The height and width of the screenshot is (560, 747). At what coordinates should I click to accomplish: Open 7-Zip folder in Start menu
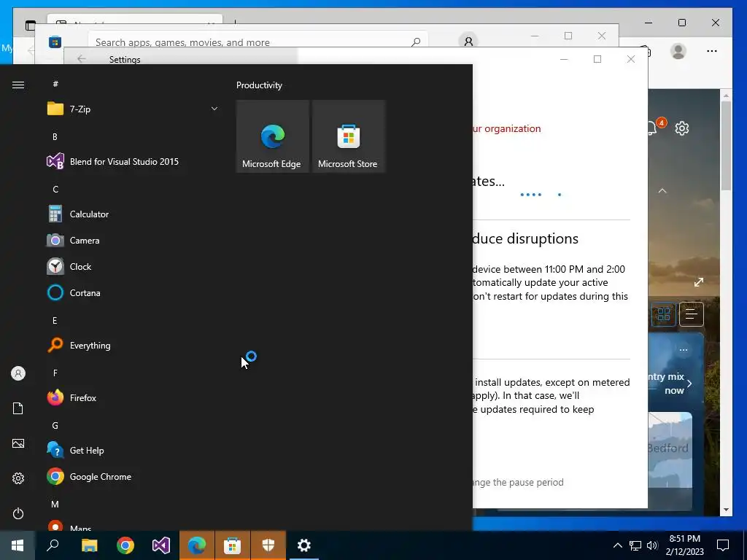point(133,109)
